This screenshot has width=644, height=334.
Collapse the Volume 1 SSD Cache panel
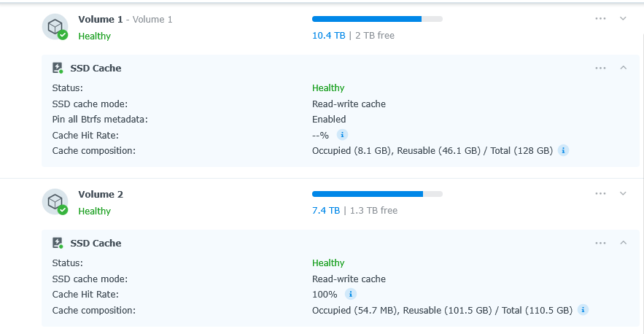pos(623,68)
